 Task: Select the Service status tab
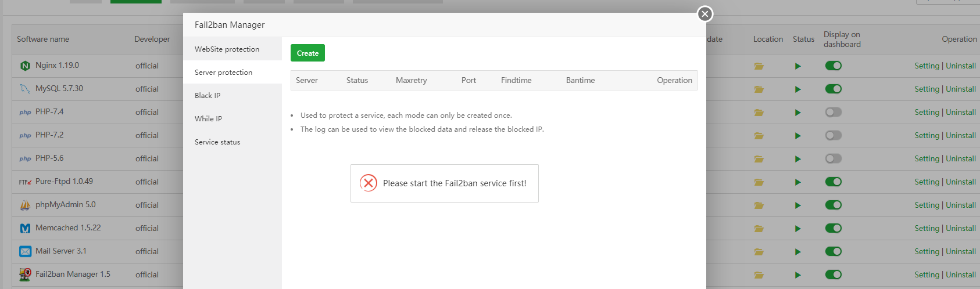pos(217,142)
